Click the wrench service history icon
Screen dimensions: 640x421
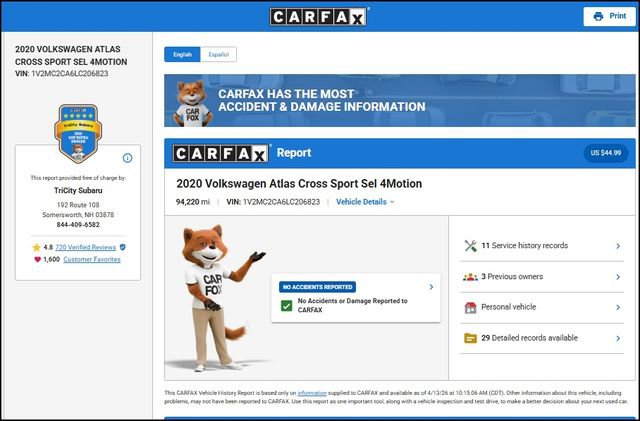coord(470,245)
